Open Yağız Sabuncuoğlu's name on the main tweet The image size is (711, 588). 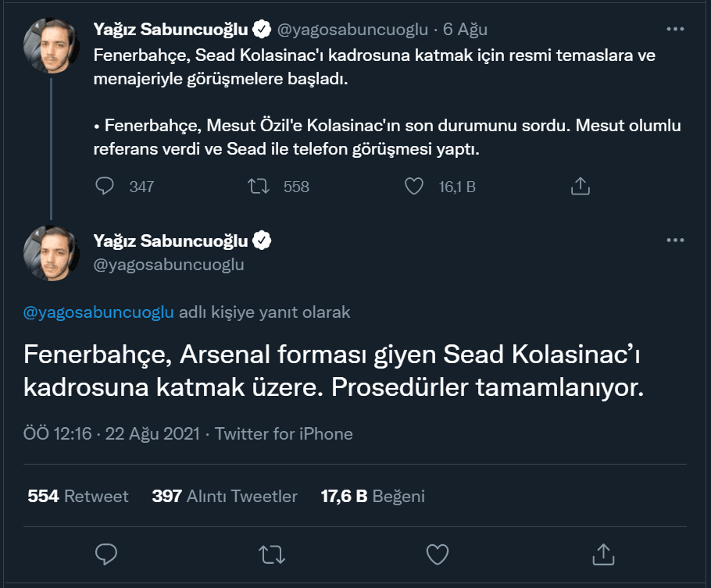point(170,241)
